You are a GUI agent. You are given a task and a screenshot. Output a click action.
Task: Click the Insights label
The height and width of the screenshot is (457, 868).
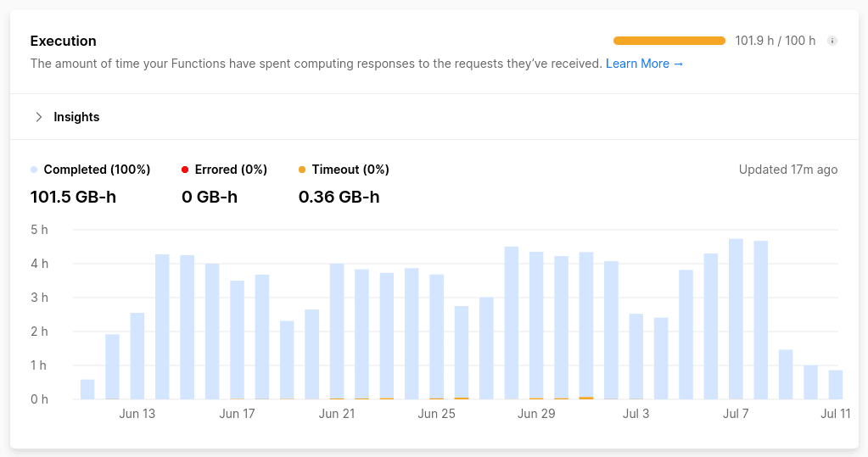click(x=76, y=117)
